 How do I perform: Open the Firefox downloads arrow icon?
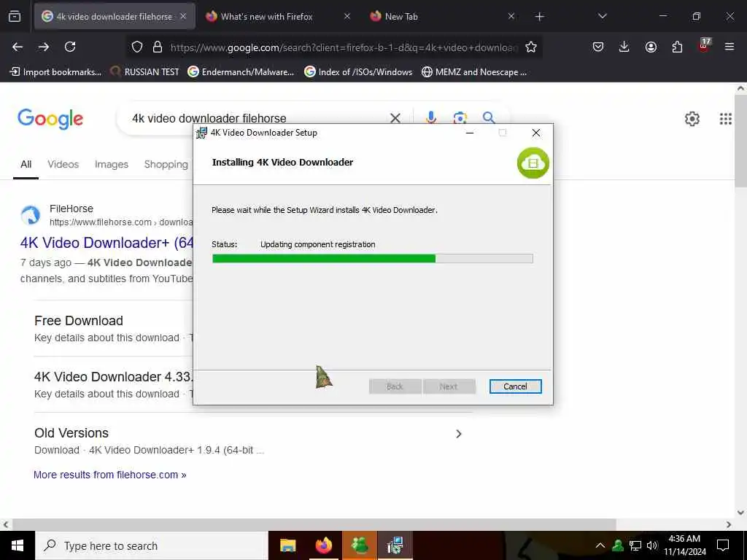click(x=624, y=47)
